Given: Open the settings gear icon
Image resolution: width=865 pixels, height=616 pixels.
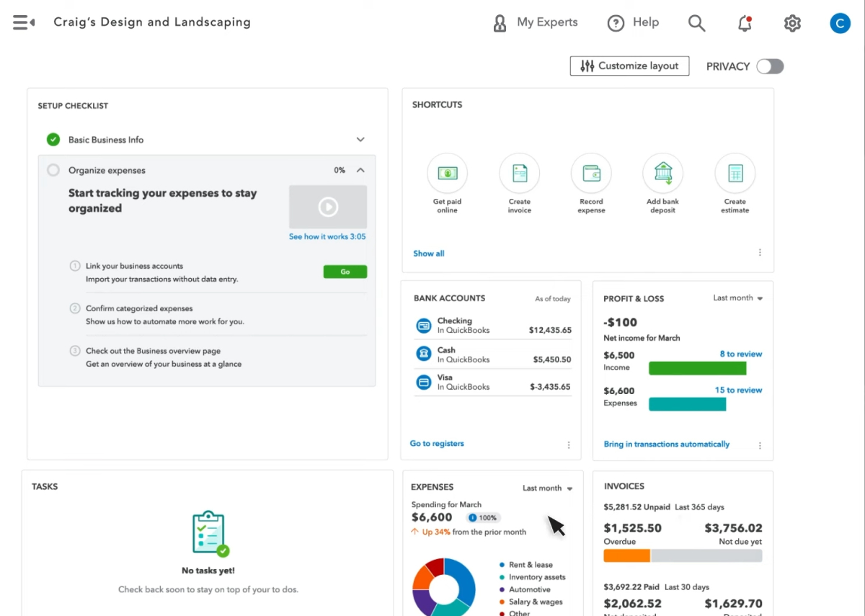Looking at the screenshot, I should (792, 23).
